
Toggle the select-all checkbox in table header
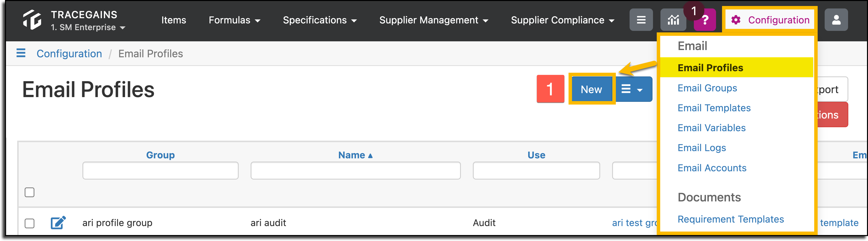click(30, 192)
